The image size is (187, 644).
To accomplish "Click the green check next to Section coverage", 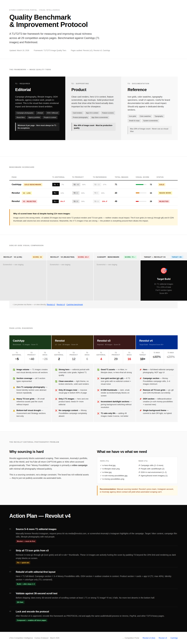I will (14, 378).
